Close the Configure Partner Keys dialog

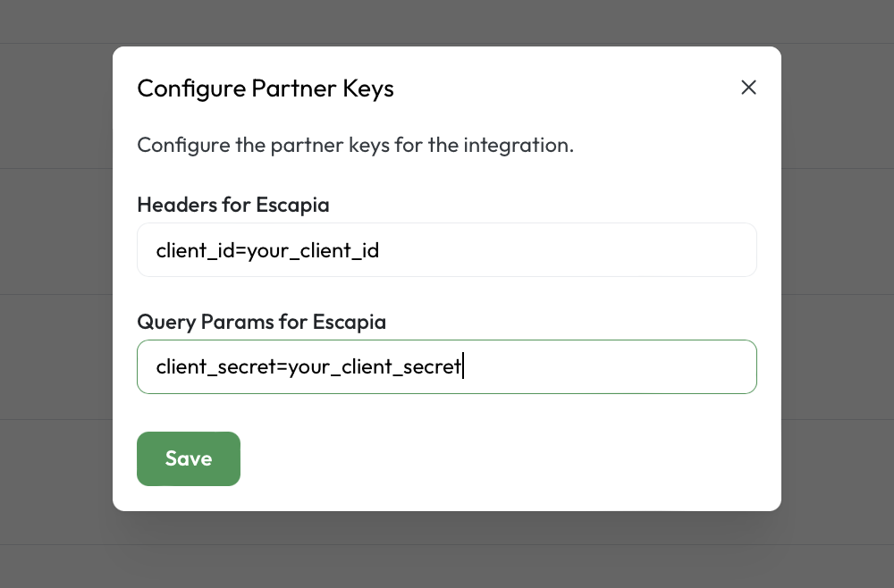pyautogui.click(x=748, y=88)
